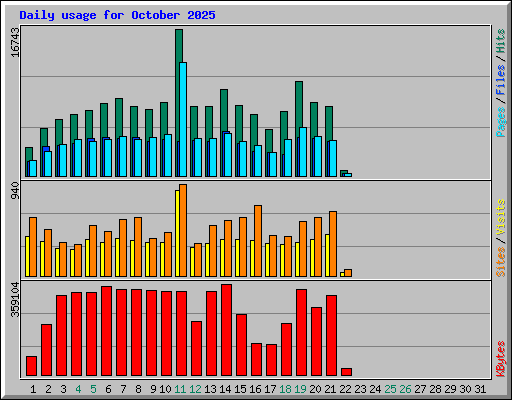
Task: Click the green hits bar for day 7
Action: coord(119,117)
